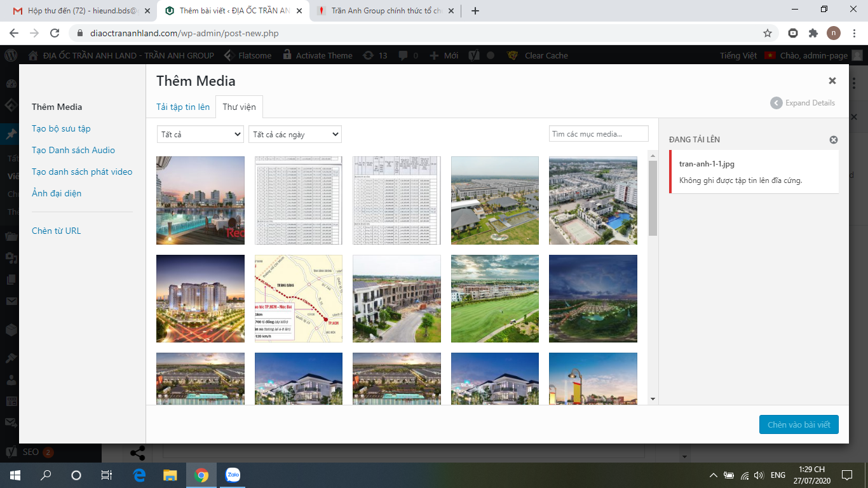Screen dimensions: 868x488
Task: Choose the high-rise apartment night thumbnail
Action: pos(200,299)
